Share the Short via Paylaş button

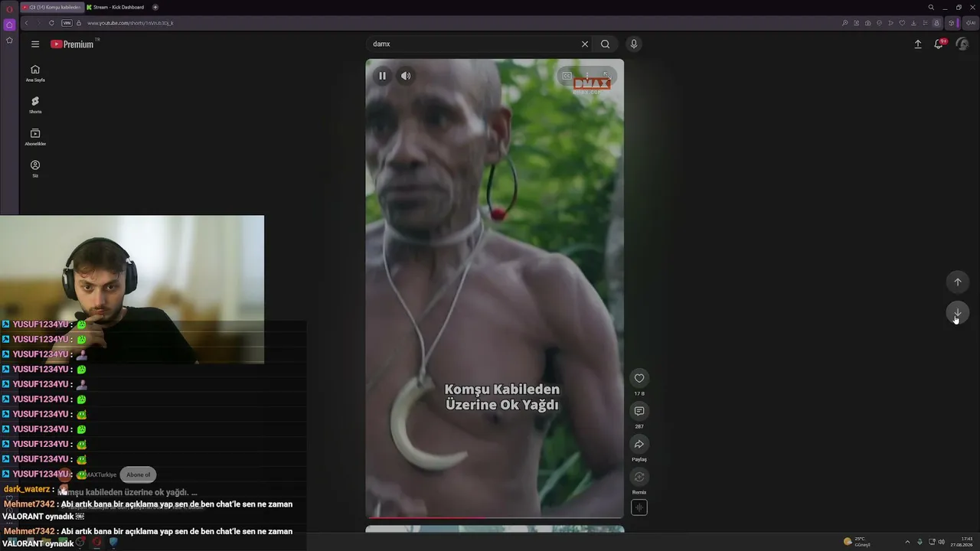tap(639, 444)
